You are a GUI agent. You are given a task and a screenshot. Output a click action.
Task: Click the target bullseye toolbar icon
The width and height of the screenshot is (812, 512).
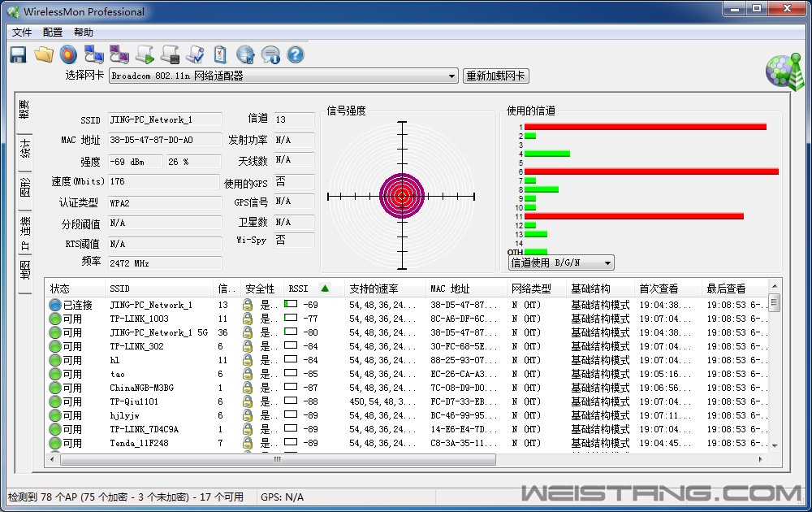click(x=68, y=54)
